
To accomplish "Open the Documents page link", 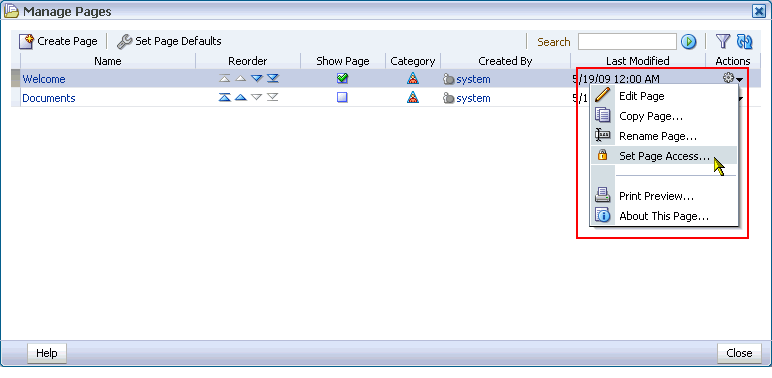I will [x=49, y=98].
